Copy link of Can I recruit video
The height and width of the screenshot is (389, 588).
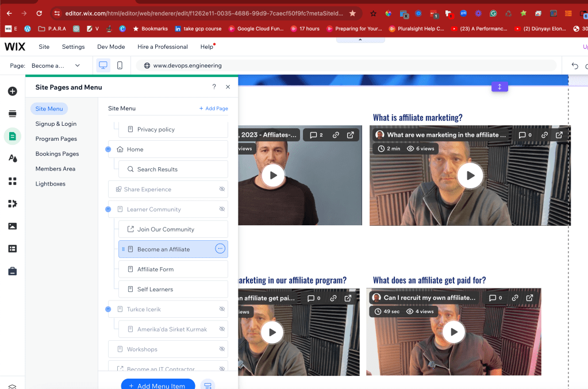point(515,298)
